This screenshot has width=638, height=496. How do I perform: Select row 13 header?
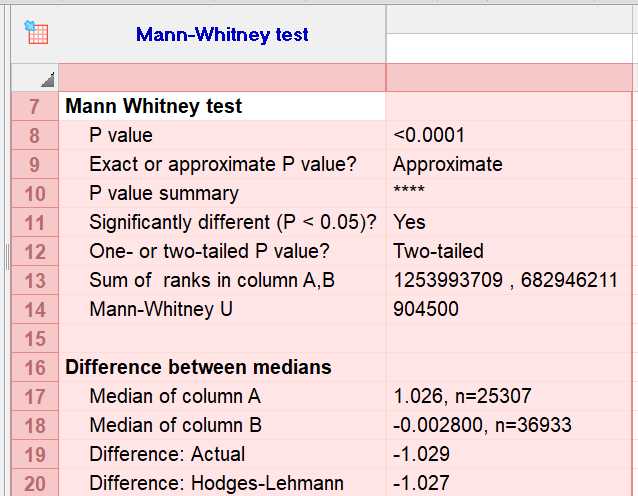pos(34,280)
